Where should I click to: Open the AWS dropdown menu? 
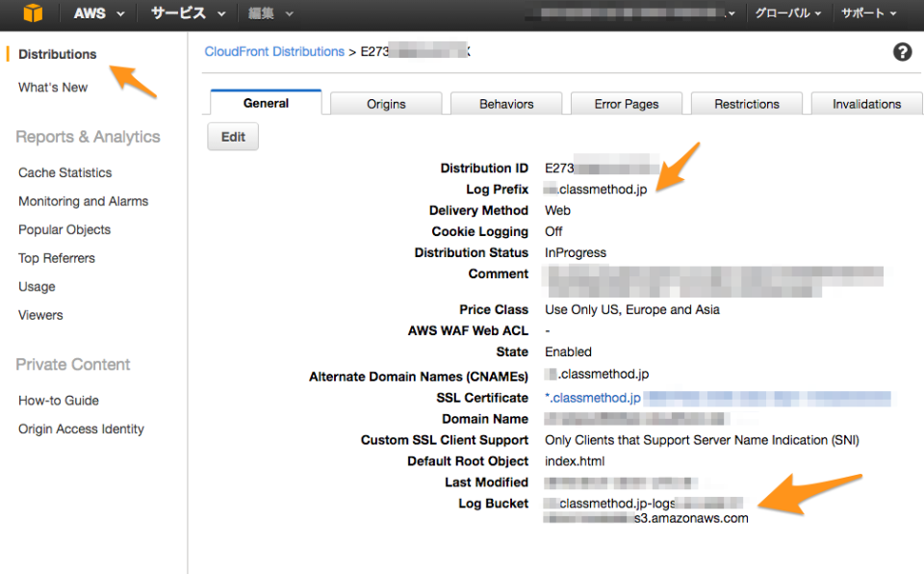(98, 13)
